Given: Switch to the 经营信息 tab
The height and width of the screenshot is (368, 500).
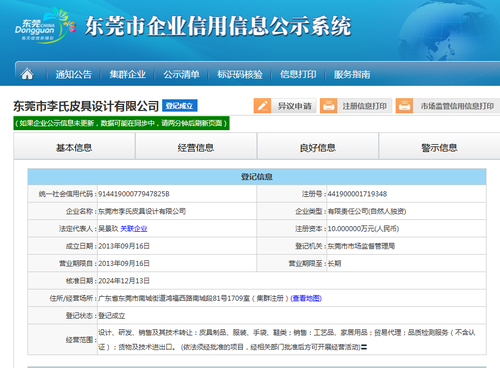Looking at the screenshot, I should tap(196, 146).
